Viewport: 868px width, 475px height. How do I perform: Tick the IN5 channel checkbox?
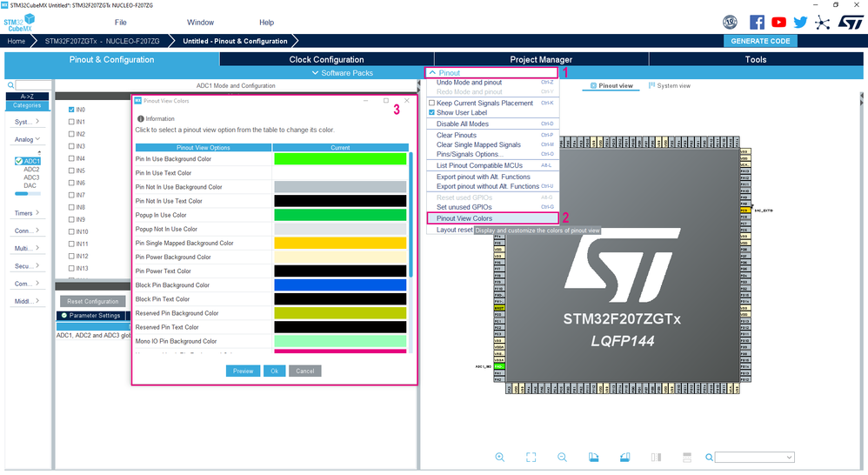click(x=71, y=171)
